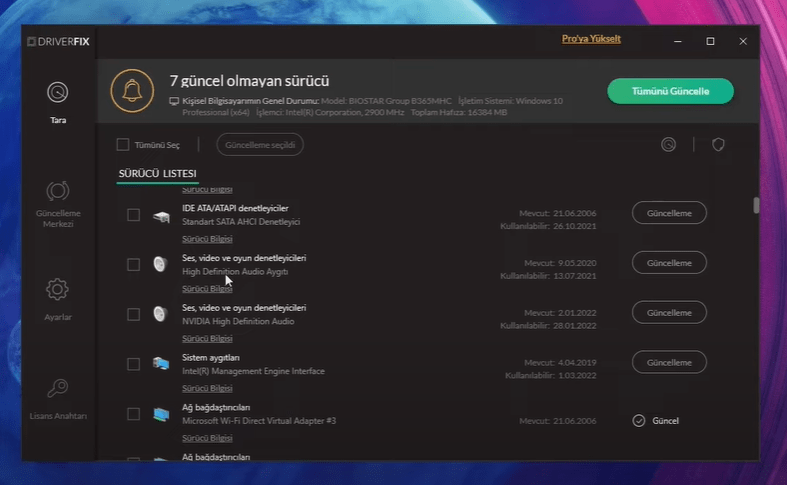
Task: Maximize the DriverFix window
Action: (710, 41)
